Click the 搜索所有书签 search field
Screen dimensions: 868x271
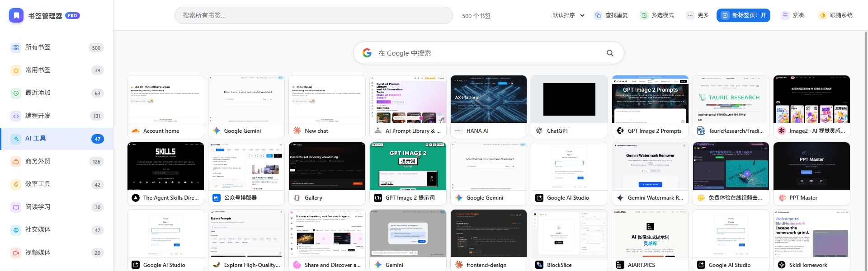click(313, 15)
